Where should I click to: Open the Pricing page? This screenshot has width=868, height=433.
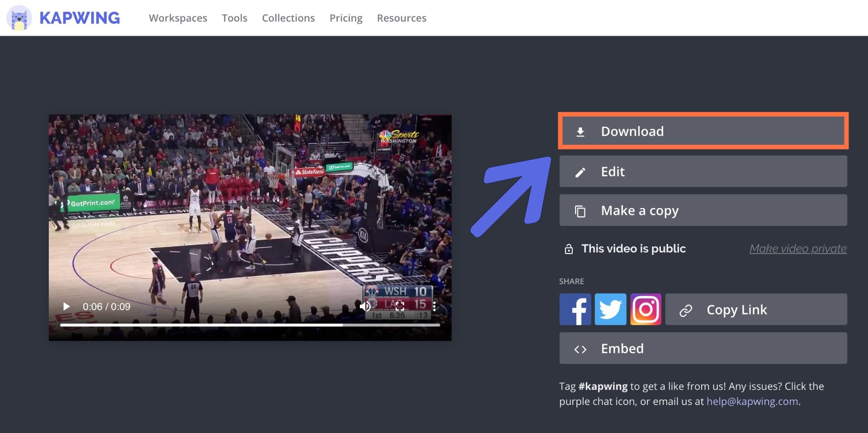tap(346, 18)
